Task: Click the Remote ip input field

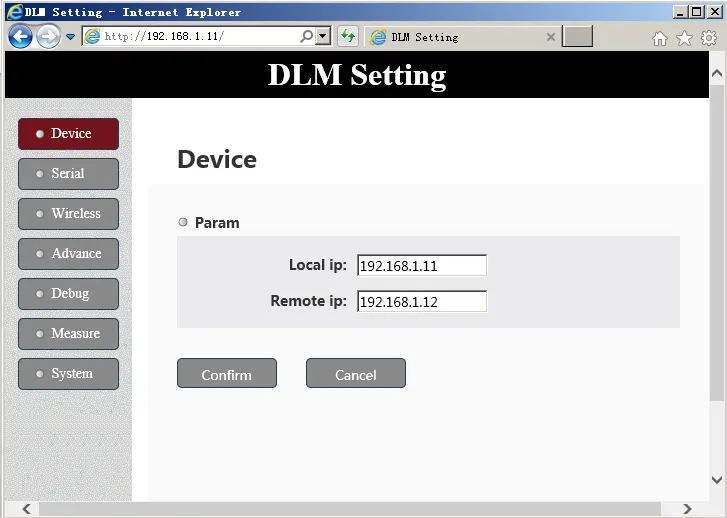Action: (x=421, y=302)
